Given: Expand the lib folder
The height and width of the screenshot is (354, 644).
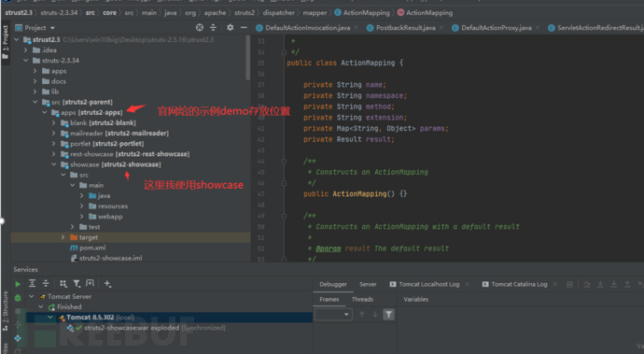Looking at the screenshot, I should 35,92.
